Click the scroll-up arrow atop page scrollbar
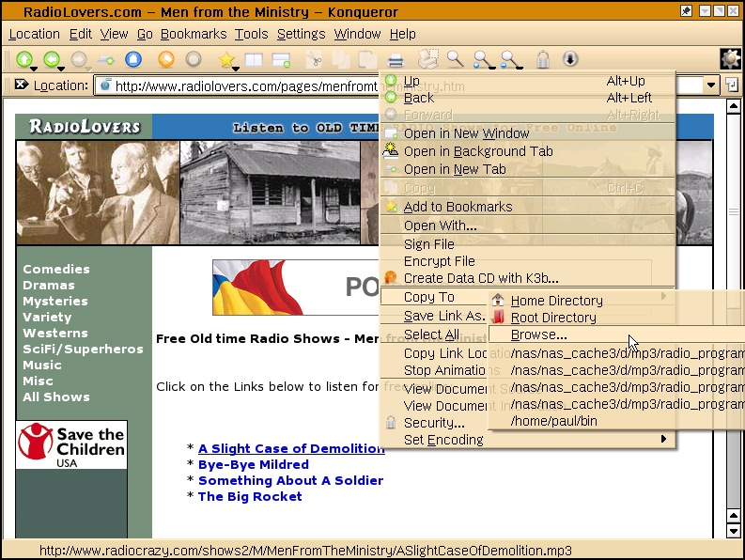Screen dimensions: 745x560 click(733, 106)
